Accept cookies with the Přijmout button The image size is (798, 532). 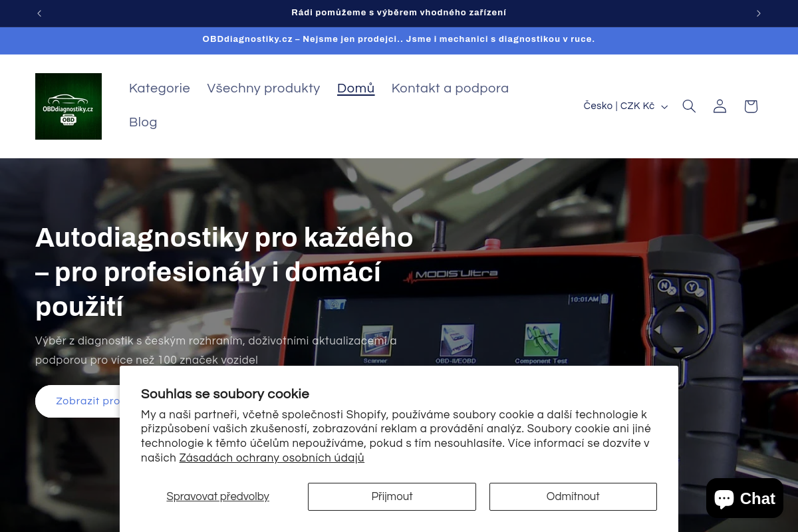point(392,497)
